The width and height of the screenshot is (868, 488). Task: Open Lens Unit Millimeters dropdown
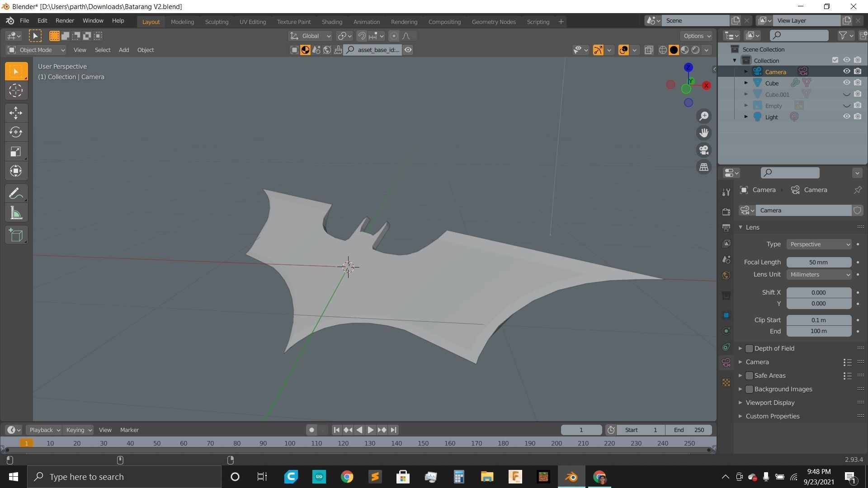point(819,275)
